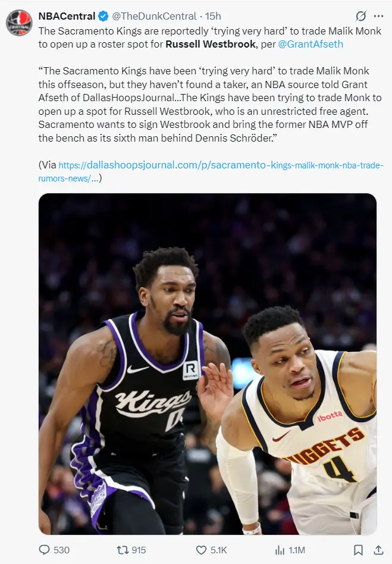Screen dimensions: 392x564
Task: Click the 5.1K likes count
Action: [219, 550]
